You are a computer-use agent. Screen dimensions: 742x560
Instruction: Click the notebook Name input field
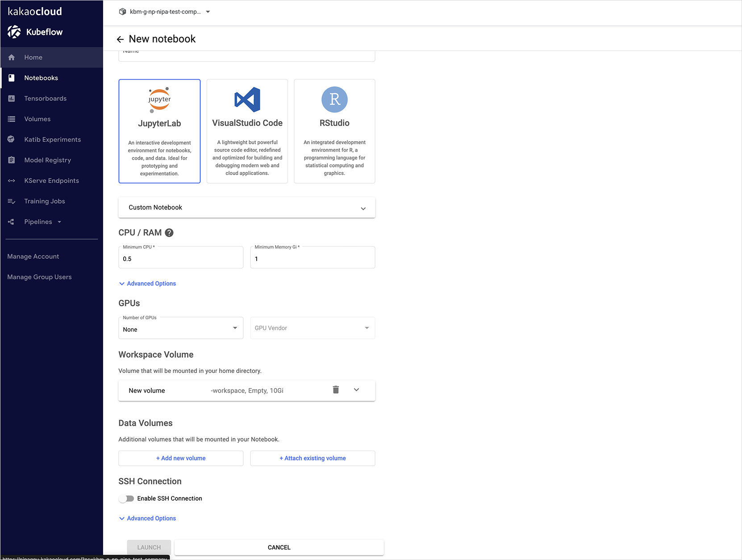coord(247,56)
